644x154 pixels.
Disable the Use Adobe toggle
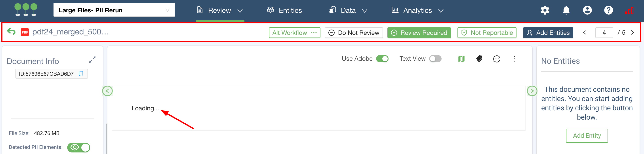coord(382,59)
